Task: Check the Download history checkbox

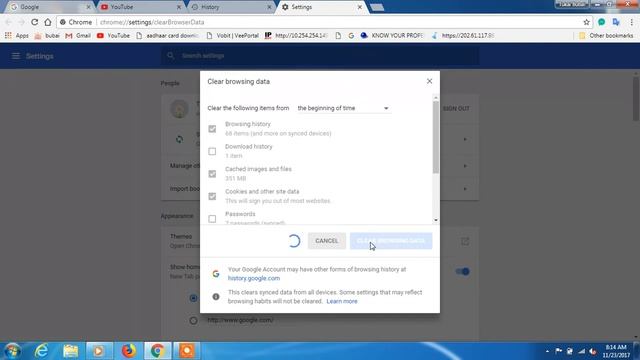Action: click(212, 151)
